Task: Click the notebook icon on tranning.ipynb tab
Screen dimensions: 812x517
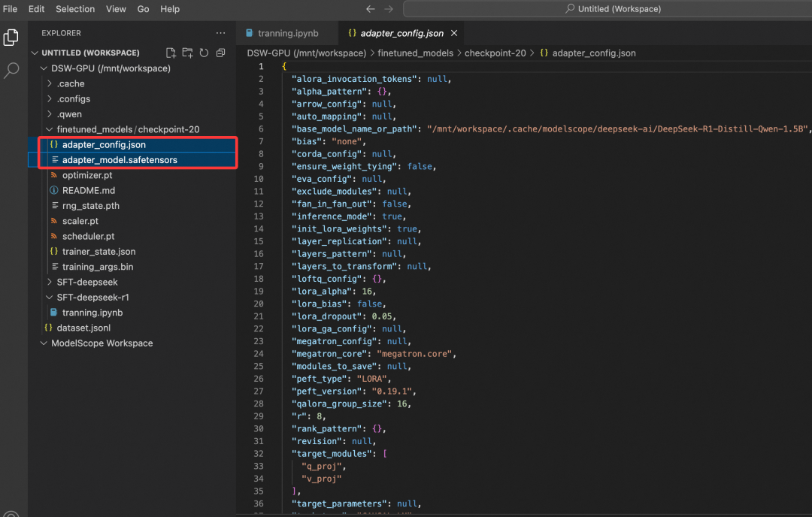Action: [249, 33]
